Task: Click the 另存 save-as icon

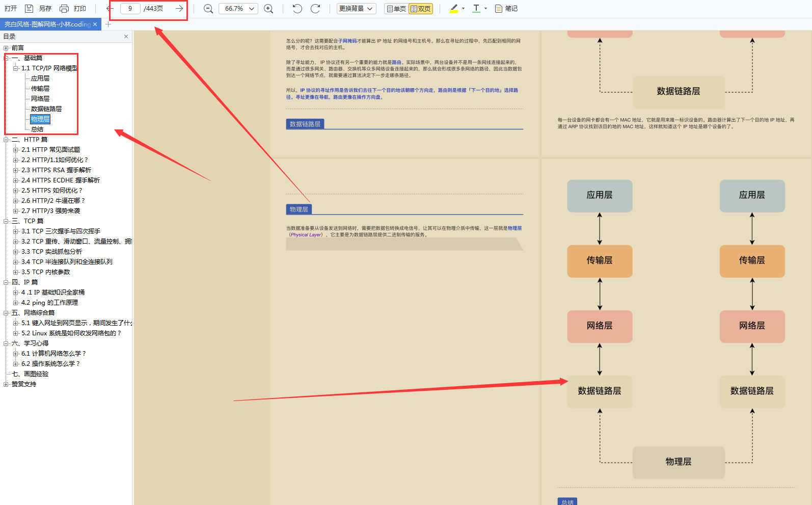Action: click(x=30, y=9)
